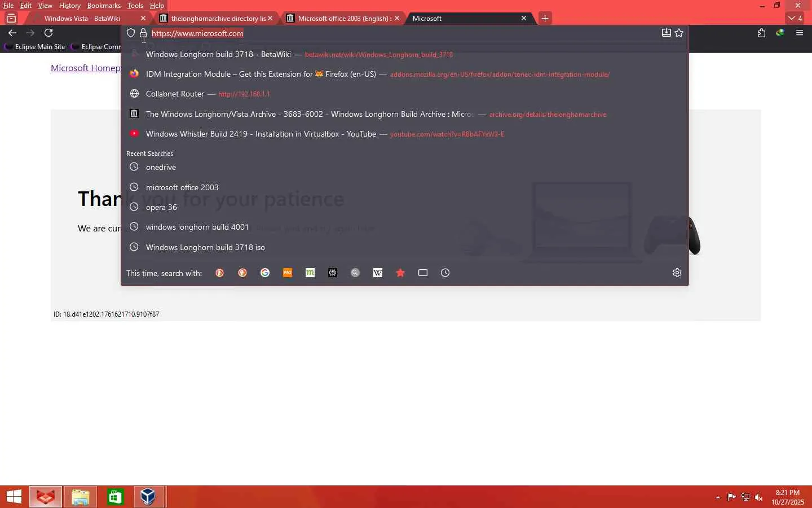Search this time with first DuckDuckGo engine

tap(220, 273)
